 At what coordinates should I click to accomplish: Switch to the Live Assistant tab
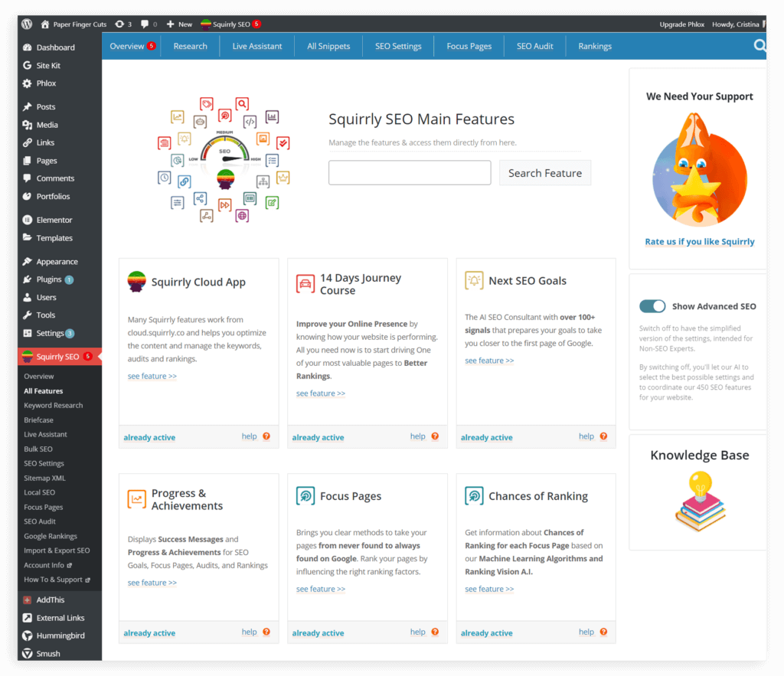click(x=256, y=46)
